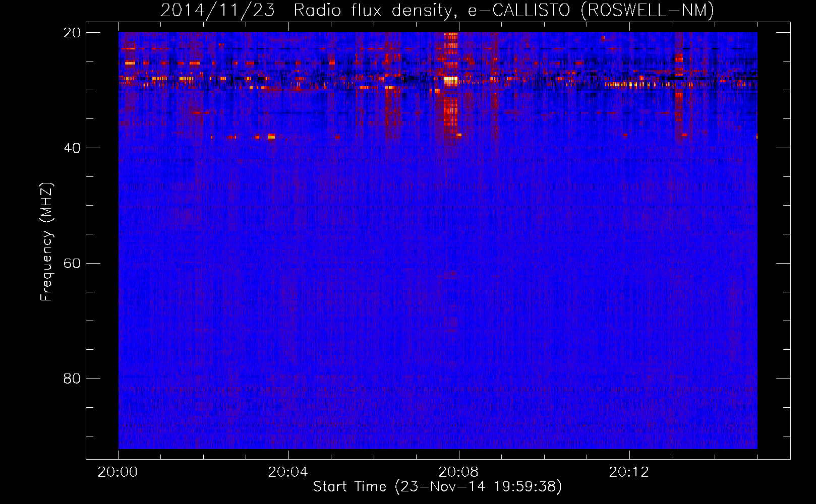Select the 80 MHz frequency tick label

coord(72,379)
